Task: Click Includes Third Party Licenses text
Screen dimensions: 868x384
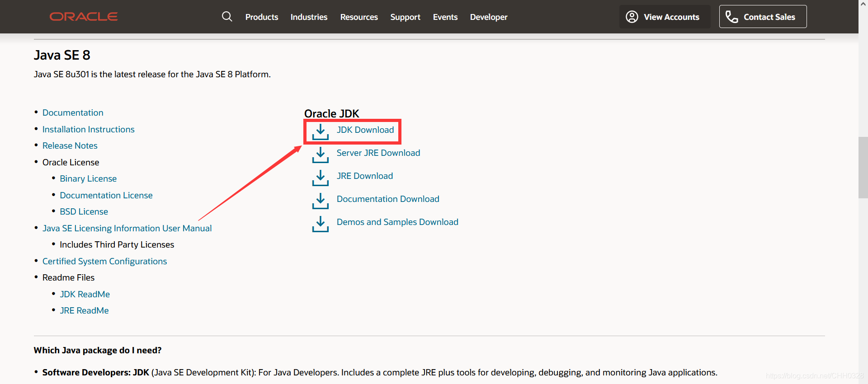Action: point(117,244)
